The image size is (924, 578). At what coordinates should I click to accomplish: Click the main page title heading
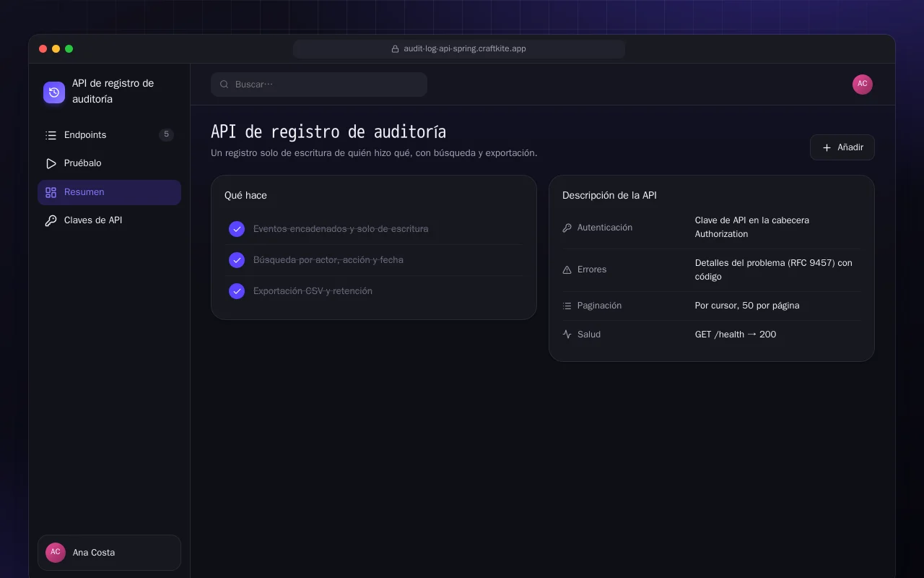click(x=328, y=132)
